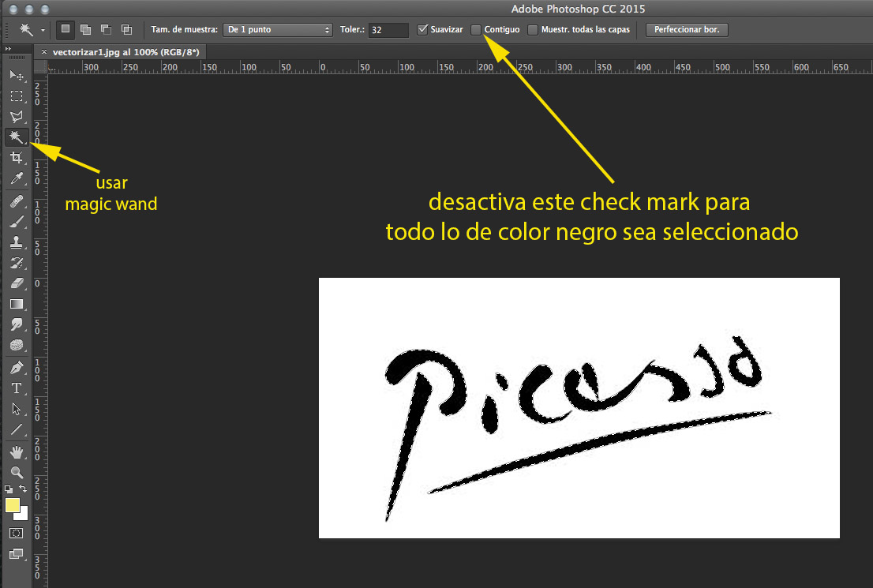Swap foreground and background colors

tap(23, 489)
